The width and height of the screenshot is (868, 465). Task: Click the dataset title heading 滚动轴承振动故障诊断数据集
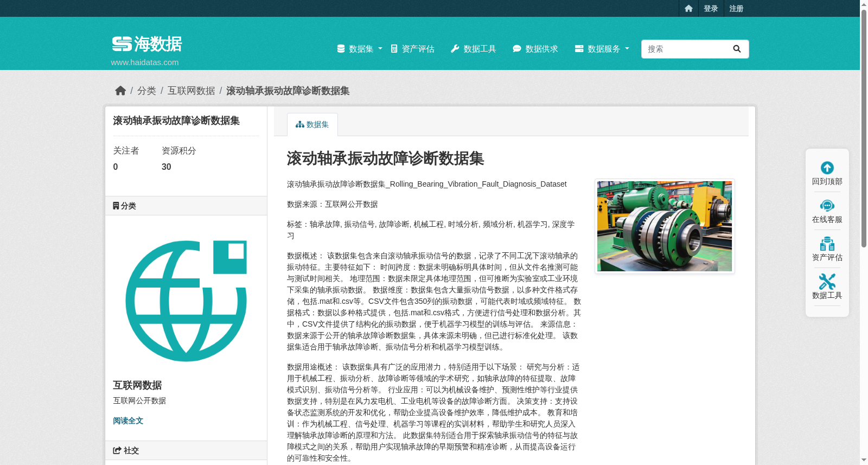(385, 158)
